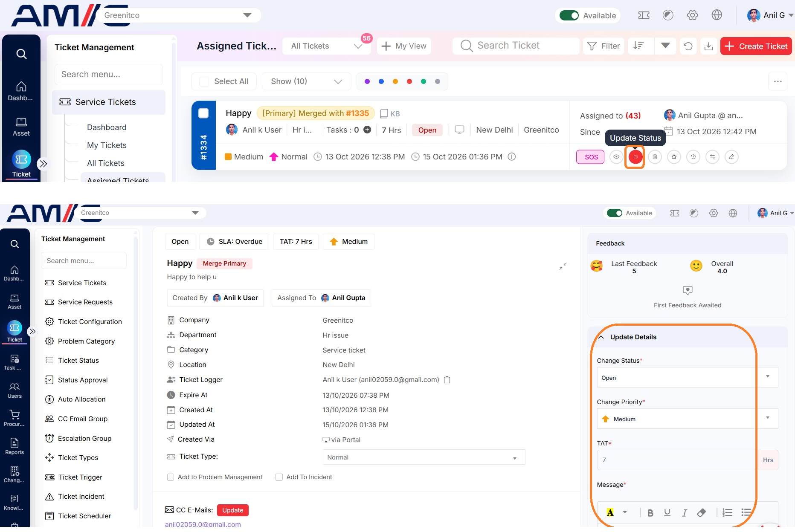Image resolution: width=795 pixels, height=532 pixels.
Task: Click the view (eye) icon on ticket #1334
Action: tap(616, 157)
